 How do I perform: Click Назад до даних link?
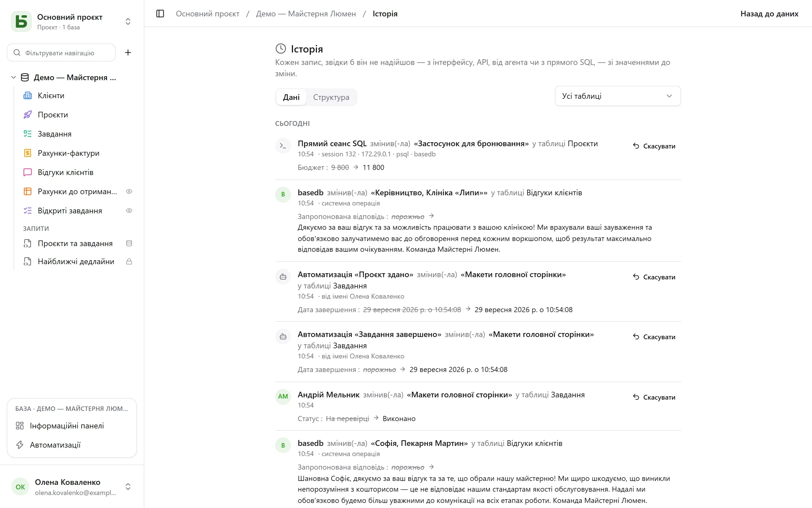click(x=769, y=14)
